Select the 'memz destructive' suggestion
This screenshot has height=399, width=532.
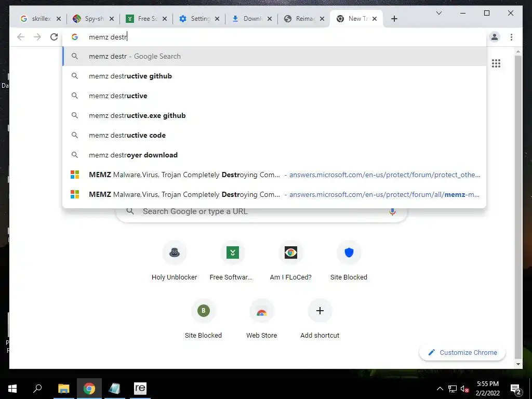274,96
